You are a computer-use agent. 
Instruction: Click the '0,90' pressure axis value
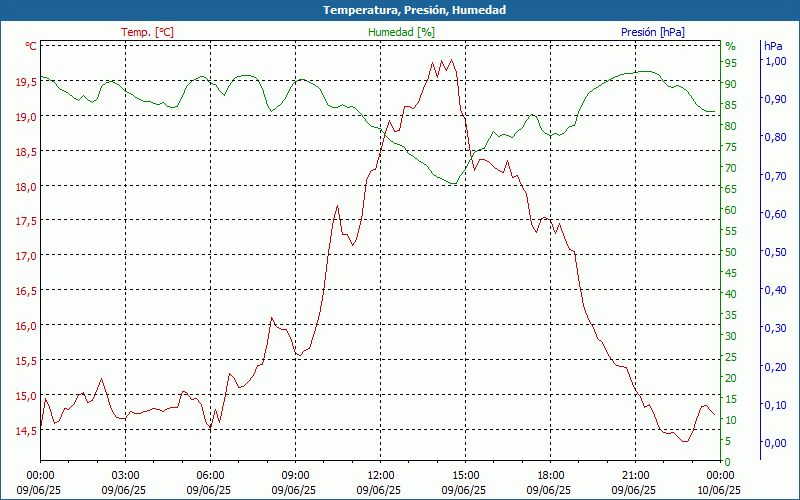775,99
